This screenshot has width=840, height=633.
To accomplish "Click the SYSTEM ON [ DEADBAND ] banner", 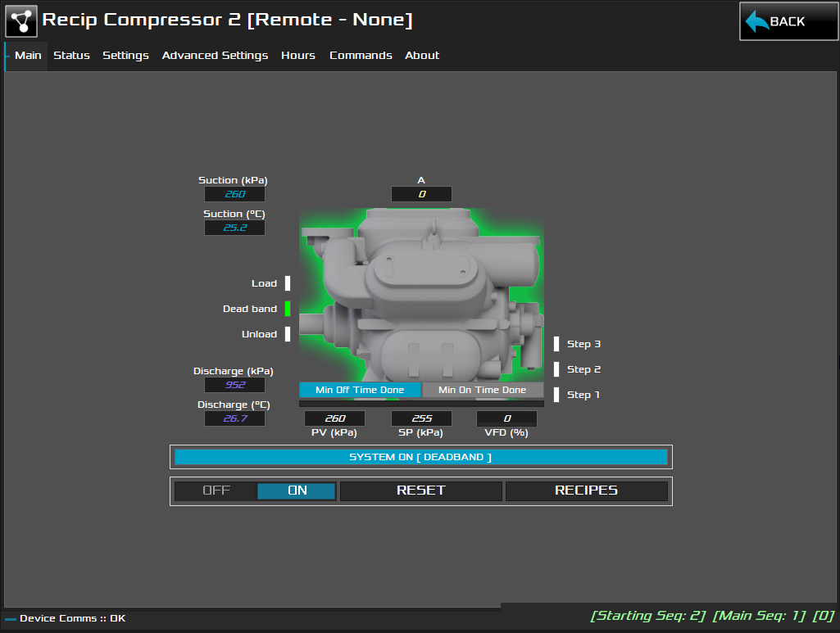I will (x=421, y=457).
